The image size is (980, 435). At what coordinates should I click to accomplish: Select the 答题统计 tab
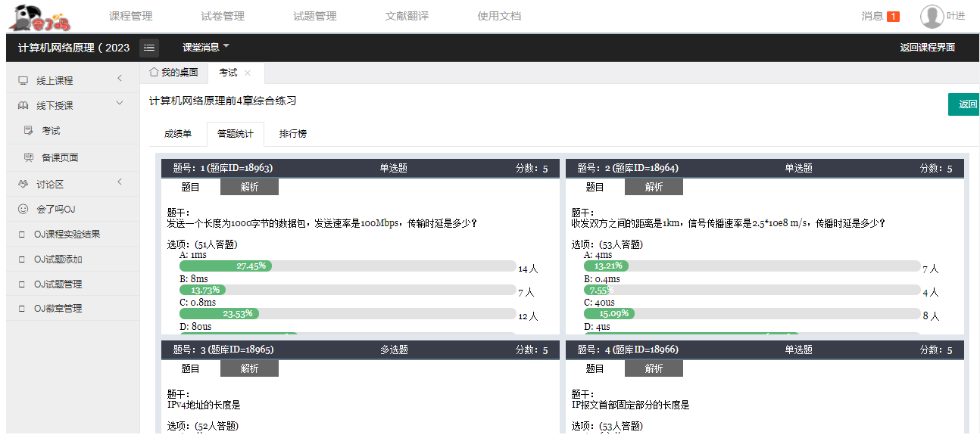(x=236, y=134)
